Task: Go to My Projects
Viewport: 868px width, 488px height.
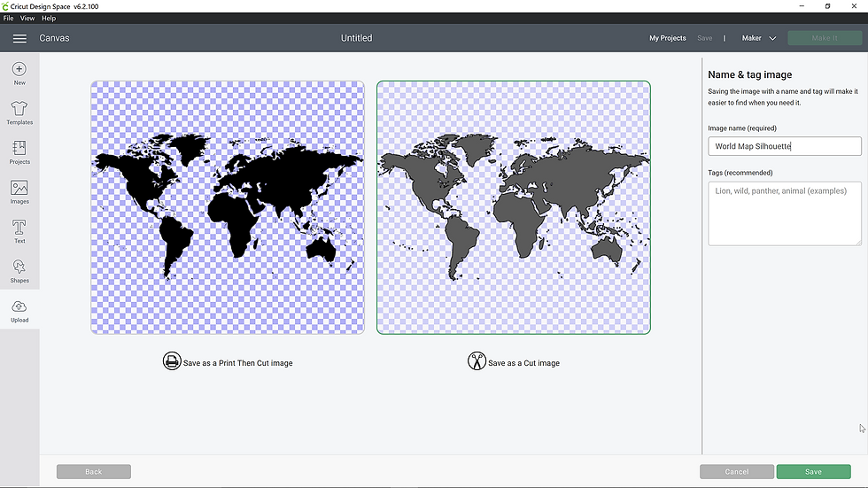Action: 668,38
